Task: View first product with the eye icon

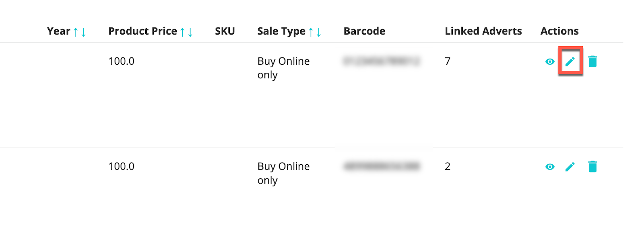Action: [x=550, y=61]
